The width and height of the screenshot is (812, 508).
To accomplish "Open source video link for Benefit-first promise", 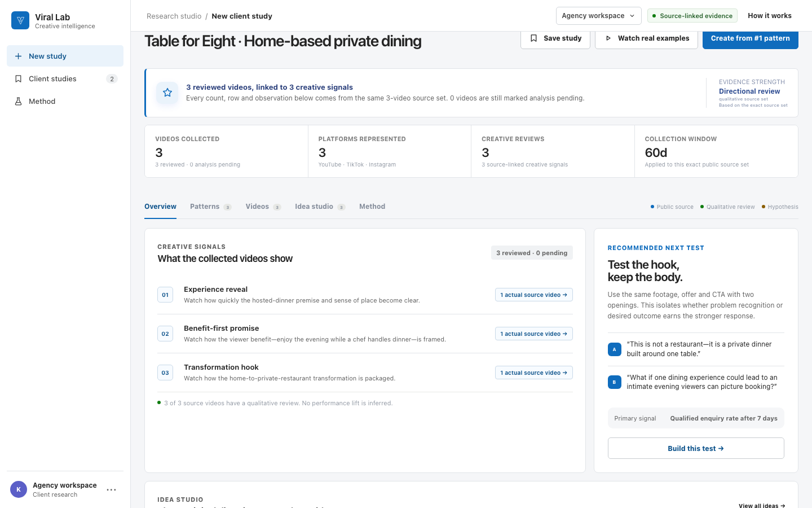I will coord(533,334).
